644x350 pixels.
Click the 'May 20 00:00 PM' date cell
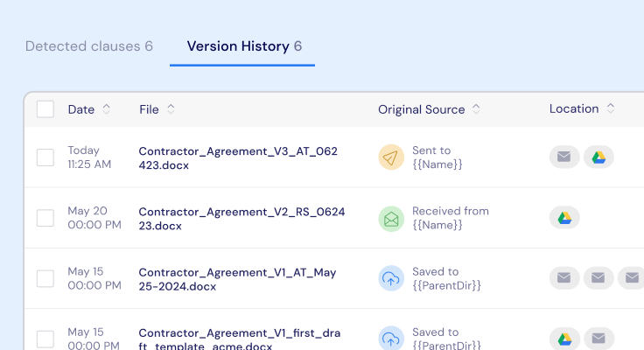(x=94, y=218)
